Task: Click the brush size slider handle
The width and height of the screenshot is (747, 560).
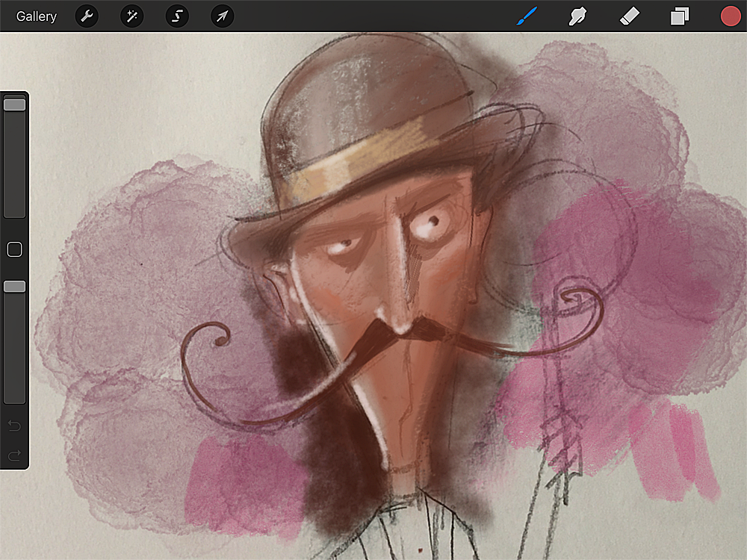Action: pos(14,105)
